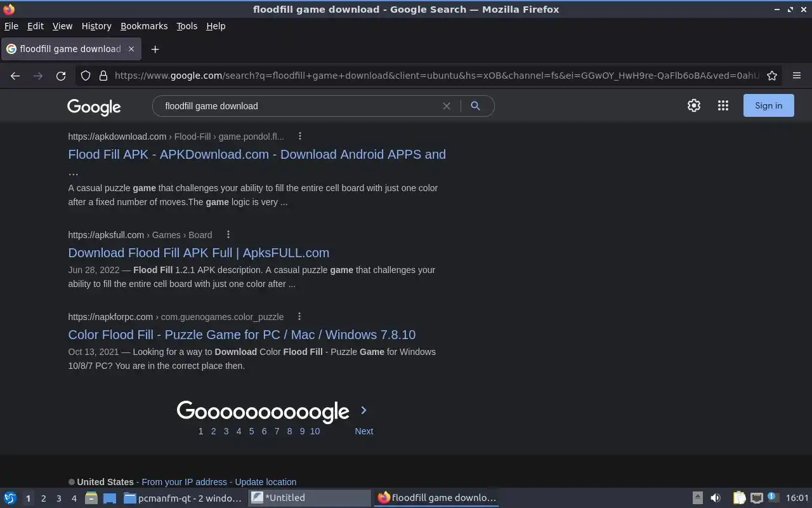Image resolution: width=812 pixels, height=508 pixels.
Task: Click the Firefox back arrow
Action: click(15, 76)
